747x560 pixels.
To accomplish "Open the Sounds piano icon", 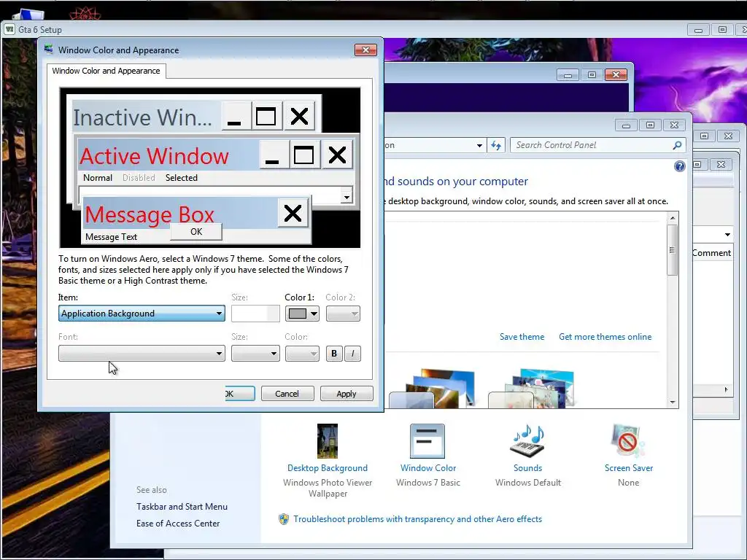I will (x=527, y=441).
